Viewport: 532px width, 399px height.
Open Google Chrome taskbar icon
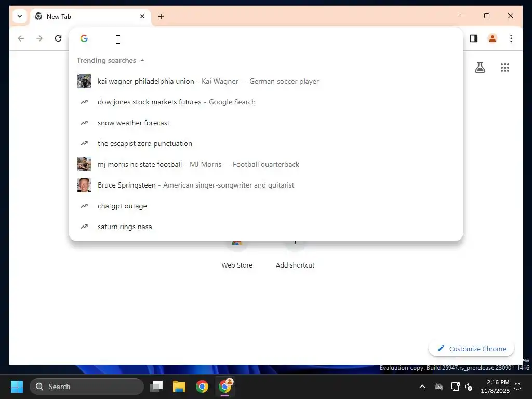click(x=202, y=387)
